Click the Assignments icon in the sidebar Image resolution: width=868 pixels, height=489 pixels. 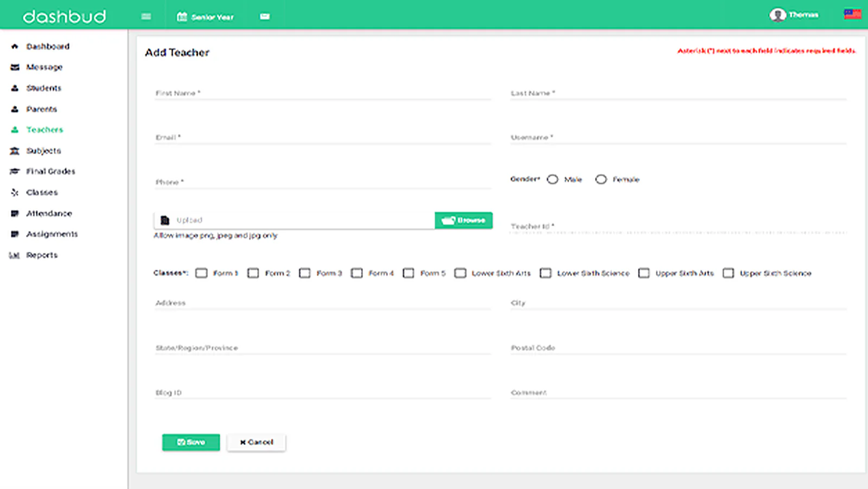(x=15, y=234)
